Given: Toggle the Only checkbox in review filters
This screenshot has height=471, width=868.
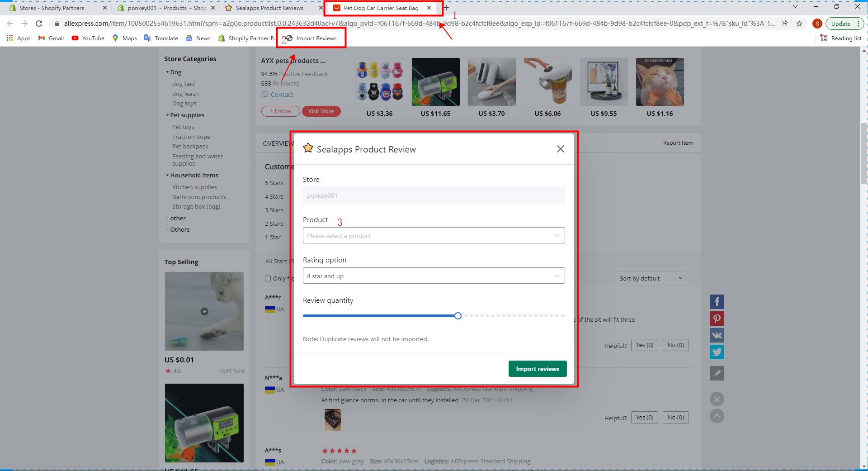Looking at the screenshot, I should click(x=268, y=278).
